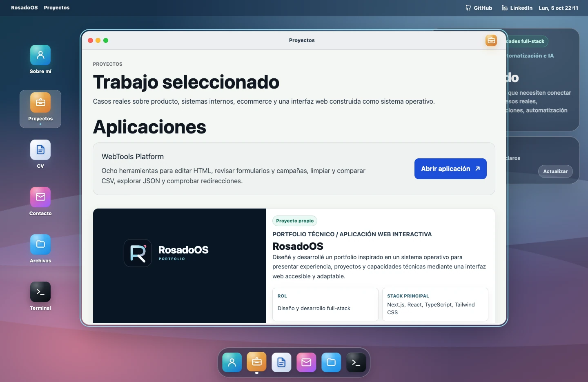Click the small "PROYECTOS" section label

[x=108, y=64]
